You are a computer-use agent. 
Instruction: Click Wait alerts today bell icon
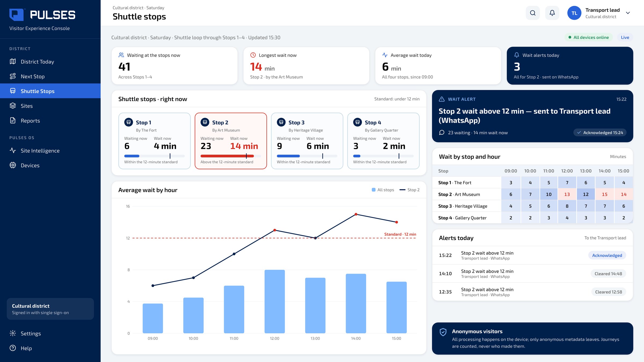517,55
